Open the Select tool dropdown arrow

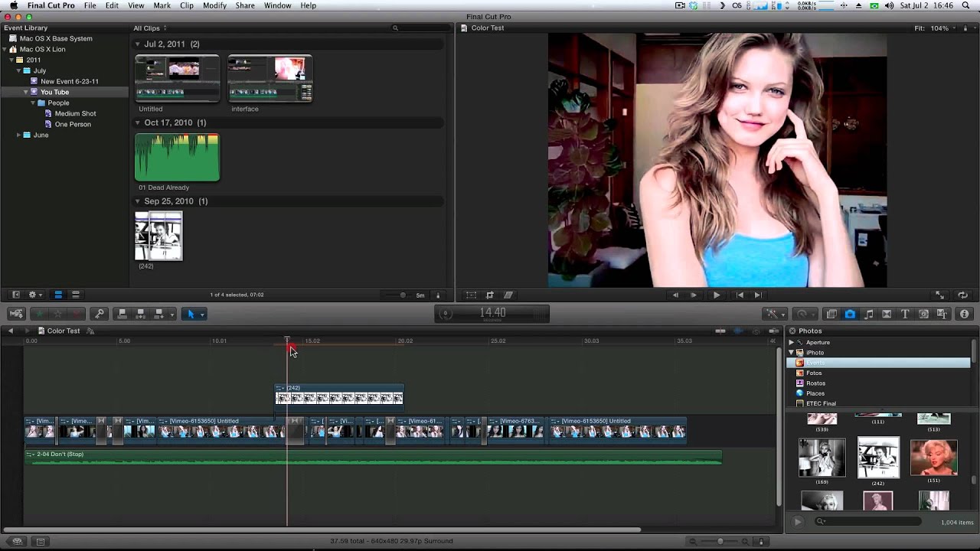[202, 314]
